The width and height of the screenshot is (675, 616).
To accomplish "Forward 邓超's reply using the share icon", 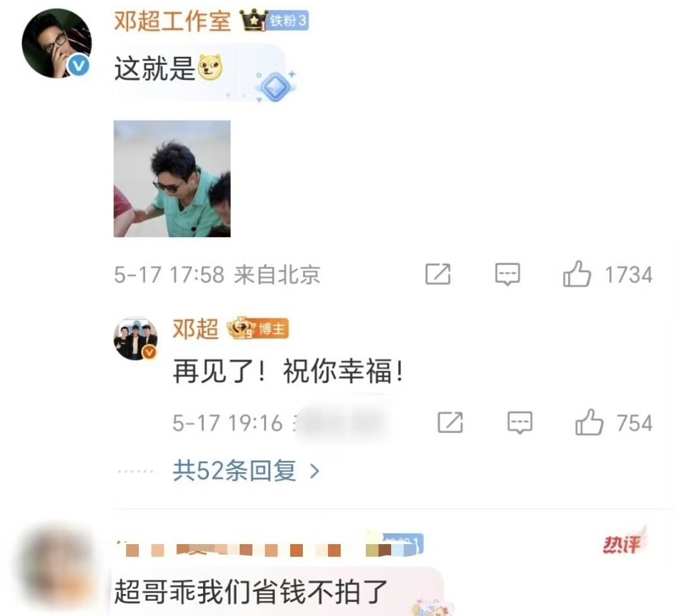I will (450, 422).
